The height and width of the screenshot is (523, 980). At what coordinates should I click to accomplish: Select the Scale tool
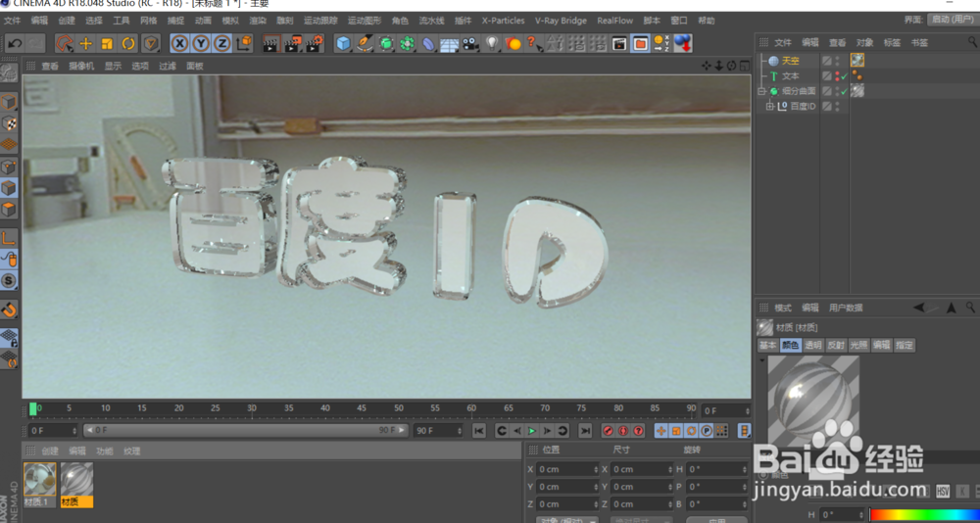click(107, 44)
